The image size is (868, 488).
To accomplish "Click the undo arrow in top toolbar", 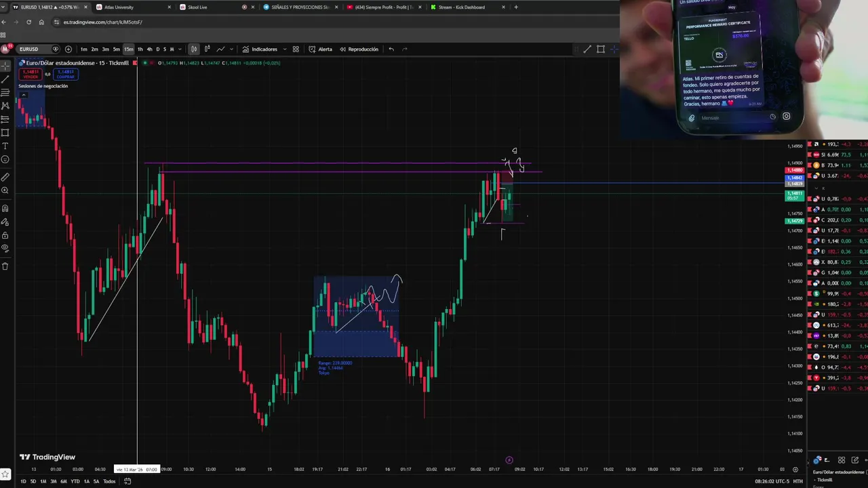I will coord(391,49).
